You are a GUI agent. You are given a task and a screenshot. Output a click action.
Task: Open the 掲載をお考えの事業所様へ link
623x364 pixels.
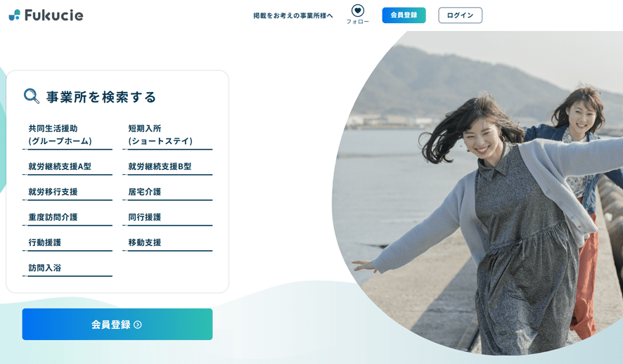[x=293, y=15]
